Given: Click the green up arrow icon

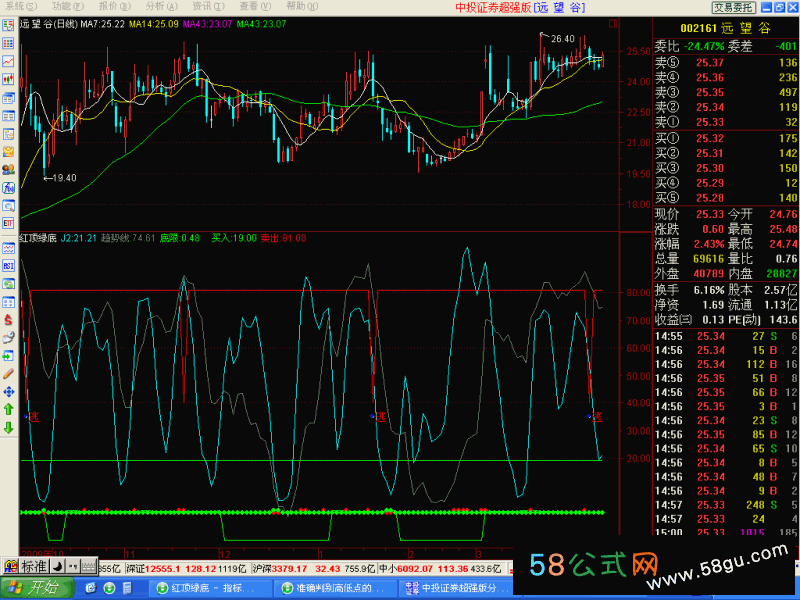Looking at the screenshot, I should point(8,410).
